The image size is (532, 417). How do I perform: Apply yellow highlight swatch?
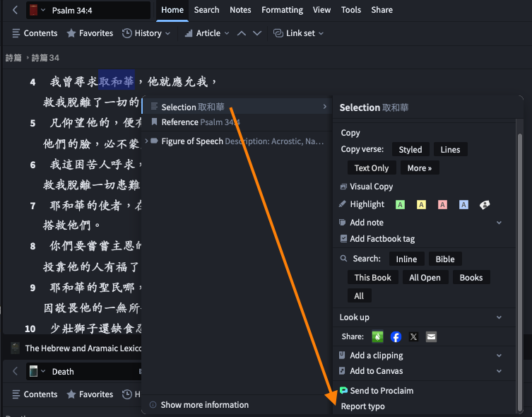pos(421,204)
